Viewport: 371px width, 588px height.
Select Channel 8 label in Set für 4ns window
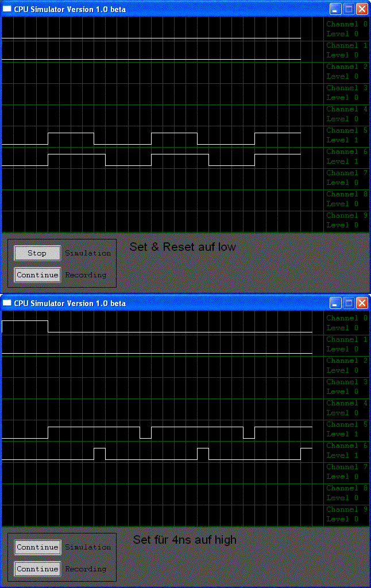(x=347, y=488)
